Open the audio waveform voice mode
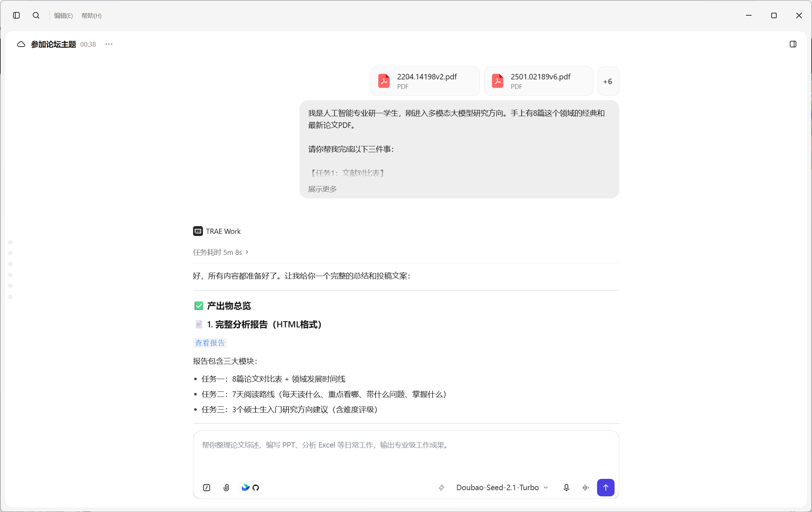The height and width of the screenshot is (512, 812). [x=586, y=488]
